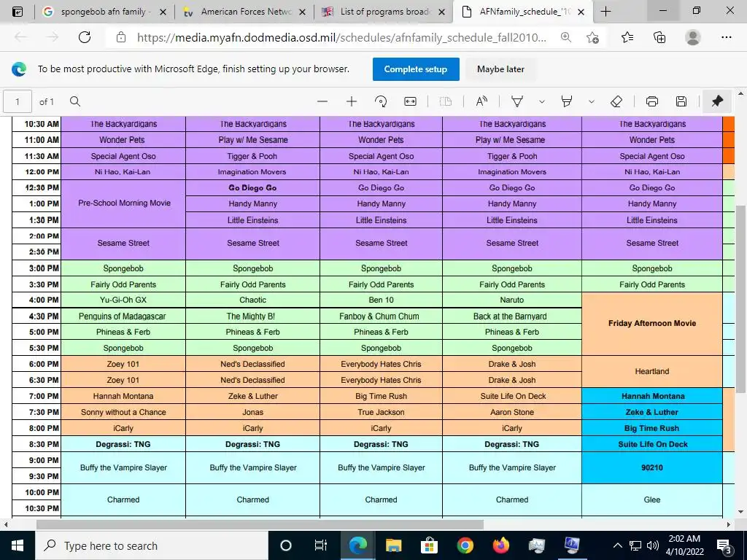
Task: Click the vertical scrollbar thumb
Action: pos(741,298)
